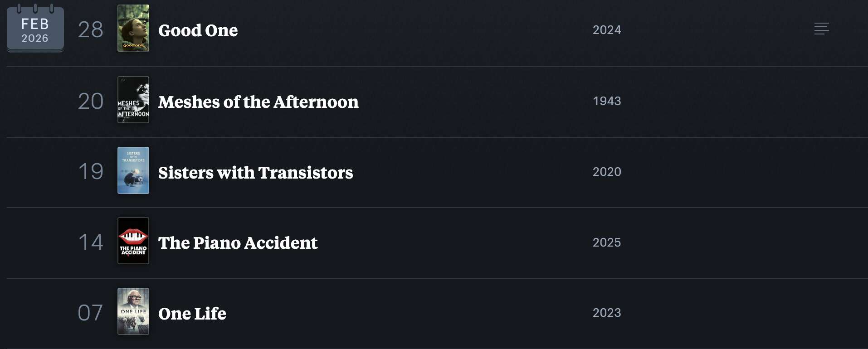Image resolution: width=868 pixels, height=349 pixels.
Task: Click the One Life poster image
Action: click(133, 311)
